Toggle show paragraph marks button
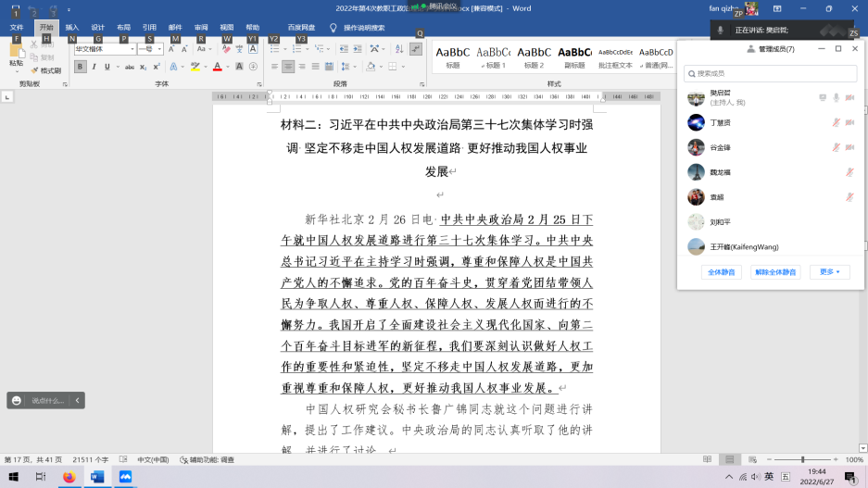Image resolution: width=868 pixels, height=488 pixels. point(416,49)
